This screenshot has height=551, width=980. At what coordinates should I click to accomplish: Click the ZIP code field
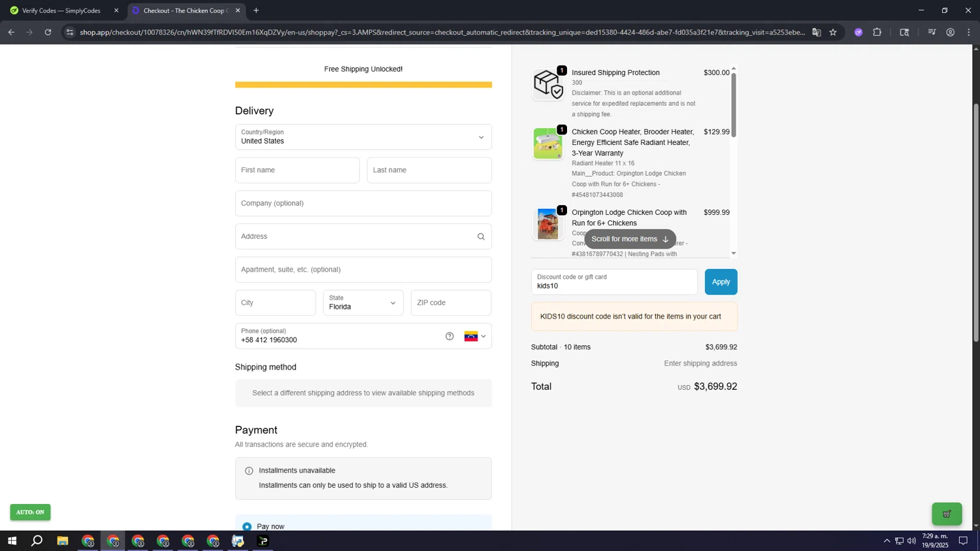[x=451, y=303]
